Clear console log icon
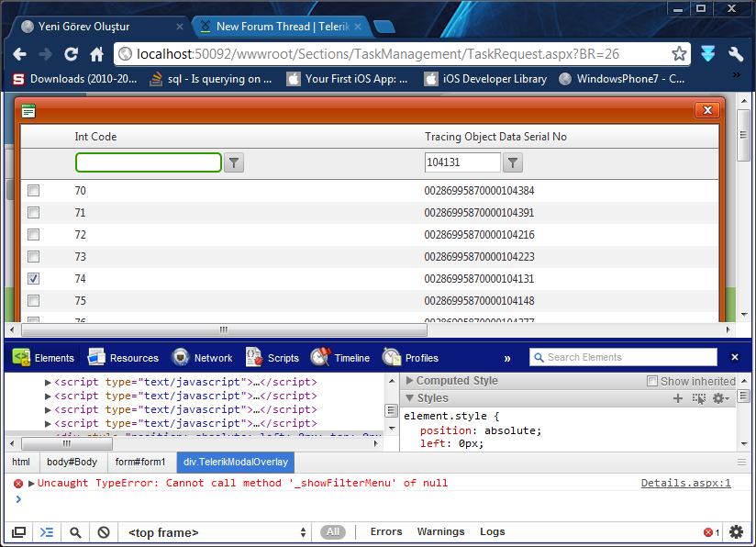The width and height of the screenshot is (756, 547). click(x=104, y=532)
